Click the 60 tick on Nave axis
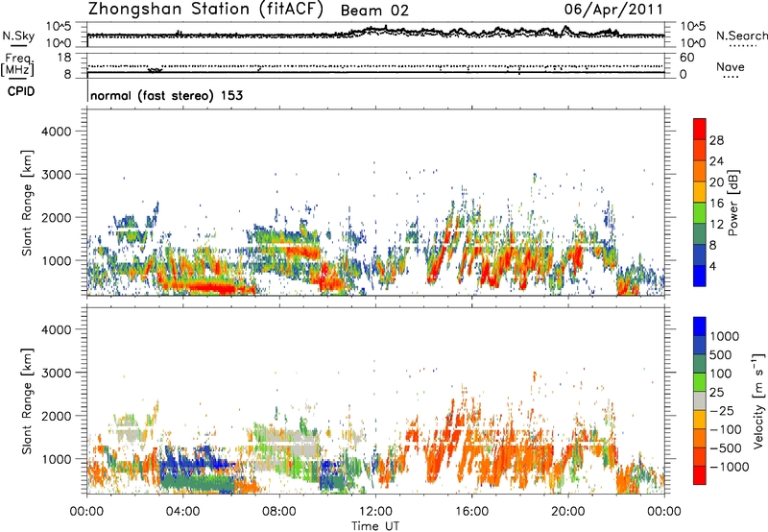 click(686, 58)
